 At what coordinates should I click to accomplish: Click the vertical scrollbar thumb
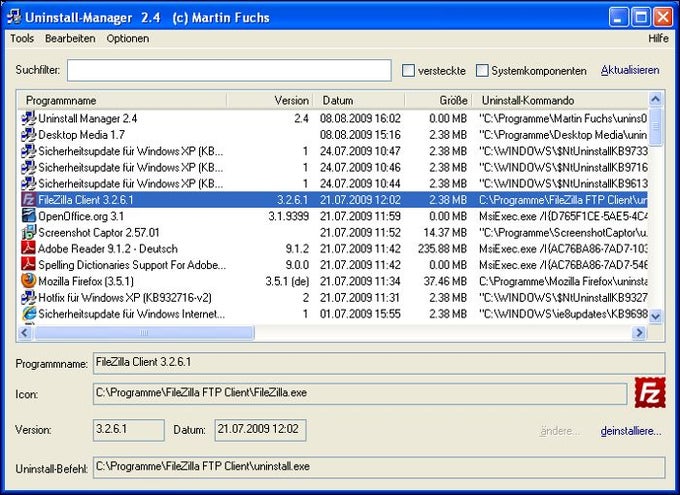[656, 127]
